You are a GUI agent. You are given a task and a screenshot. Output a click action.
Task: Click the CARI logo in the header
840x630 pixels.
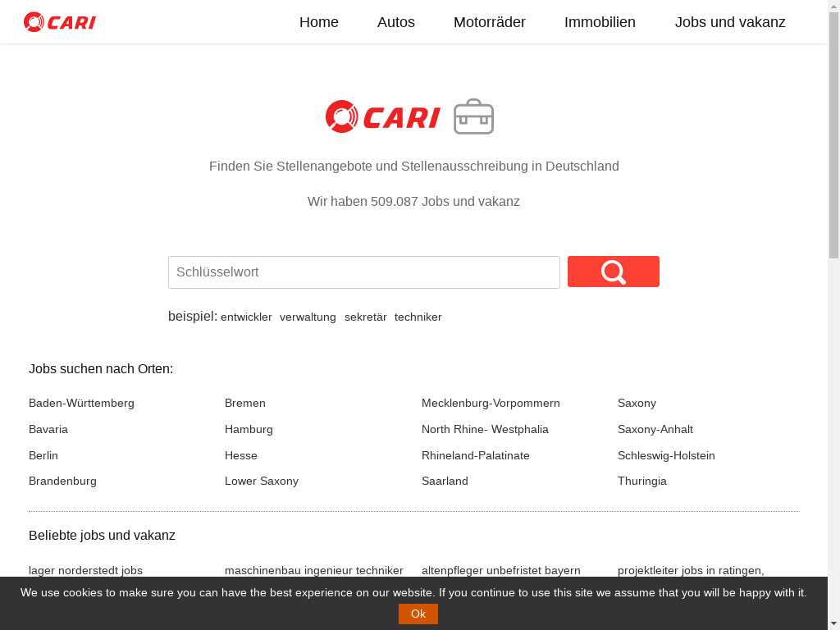tap(59, 22)
